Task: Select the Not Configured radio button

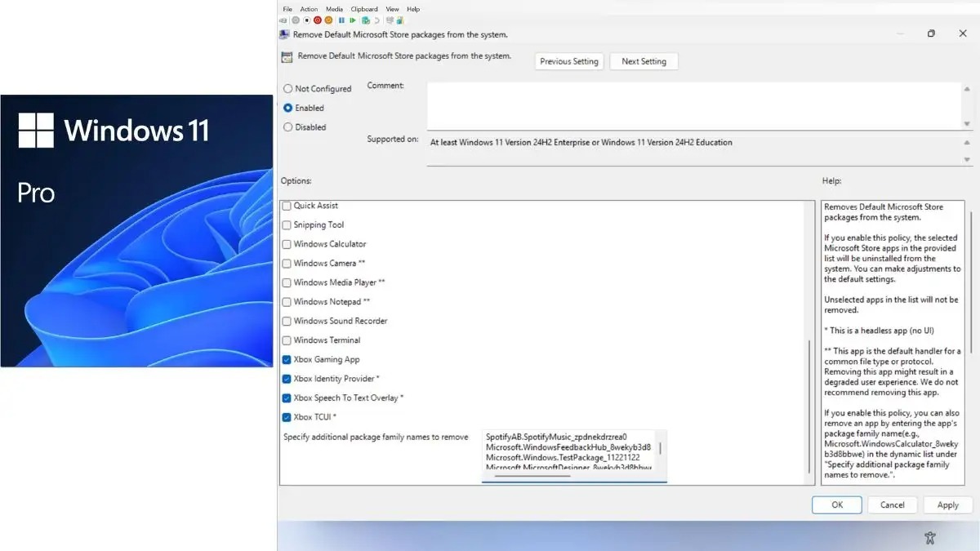Action: pyautogui.click(x=287, y=89)
